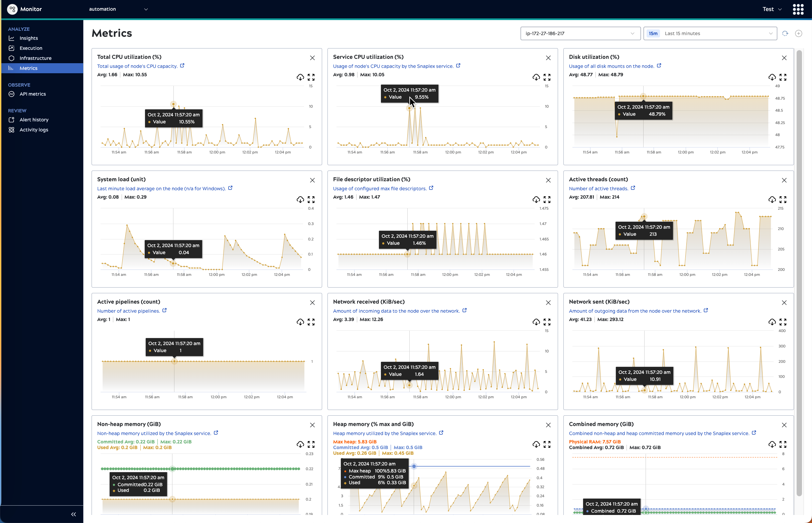
Task: Select Infrastructure menu item
Action: tap(35, 58)
